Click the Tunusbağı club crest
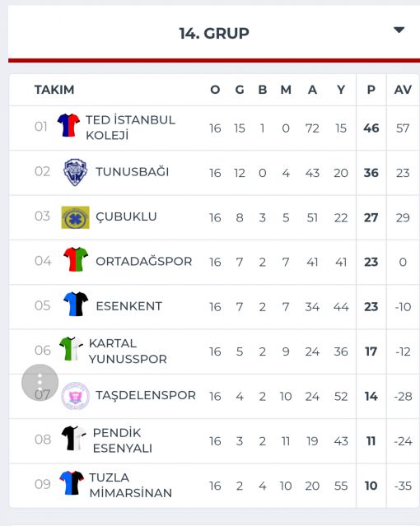This screenshot has height=526, width=420. click(75, 172)
